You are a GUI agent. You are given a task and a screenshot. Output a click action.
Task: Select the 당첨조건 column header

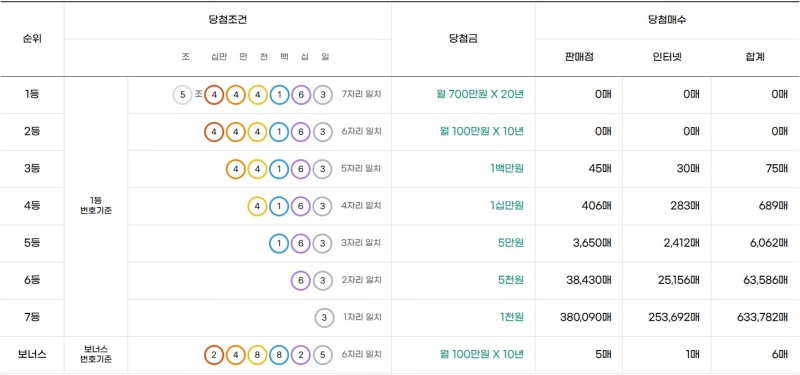click(x=228, y=20)
